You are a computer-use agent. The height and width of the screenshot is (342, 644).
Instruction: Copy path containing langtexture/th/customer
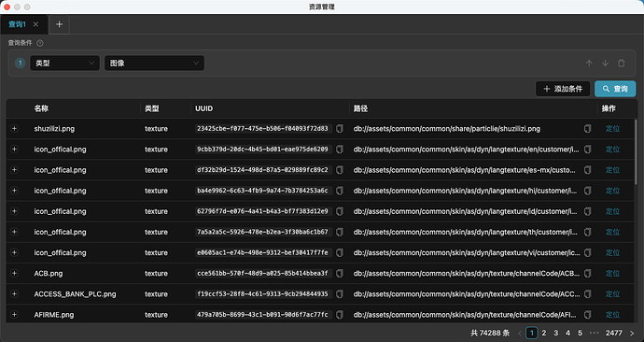click(588, 232)
